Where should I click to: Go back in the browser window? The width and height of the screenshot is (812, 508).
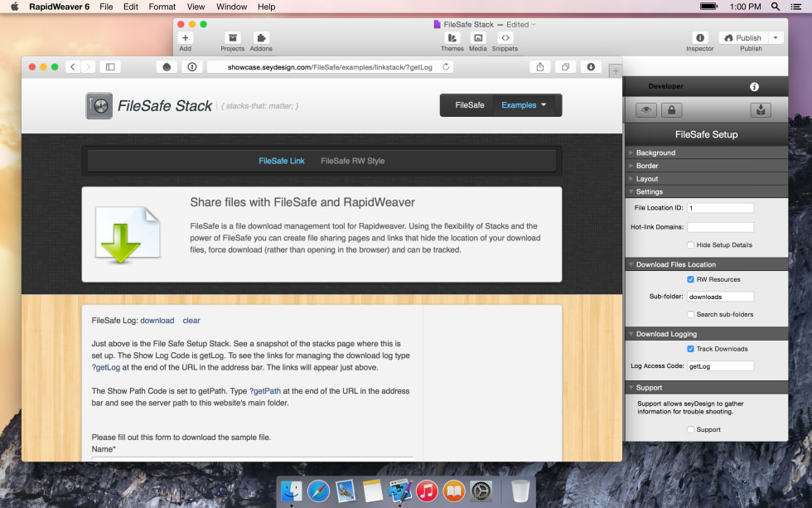pyautogui.click(x=73, y=67)
